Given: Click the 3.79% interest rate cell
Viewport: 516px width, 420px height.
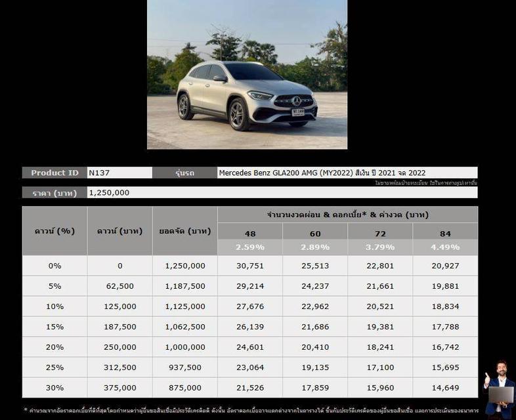Looking at the screenshot, I should pos(380,247).
